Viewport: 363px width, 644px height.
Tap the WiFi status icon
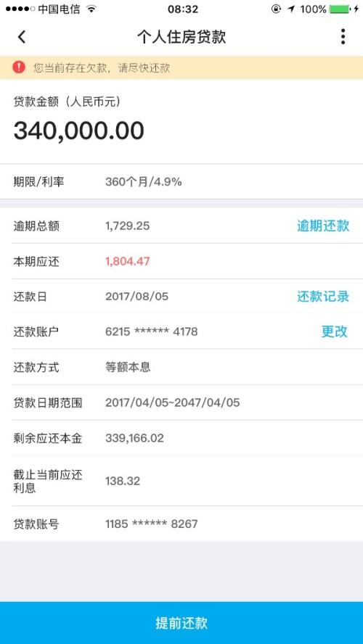[91, 9]
